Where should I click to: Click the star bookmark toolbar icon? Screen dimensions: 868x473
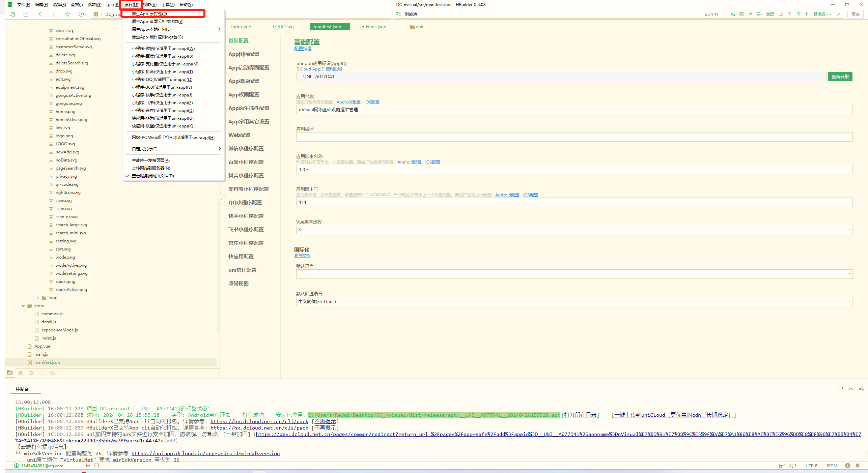tap(67, 14)
